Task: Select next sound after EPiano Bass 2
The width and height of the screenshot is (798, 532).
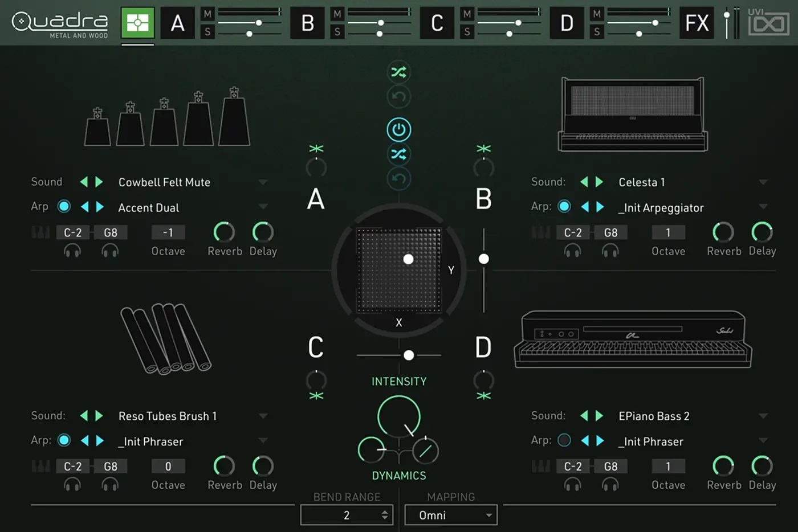Action: click(x=599, y=416)
